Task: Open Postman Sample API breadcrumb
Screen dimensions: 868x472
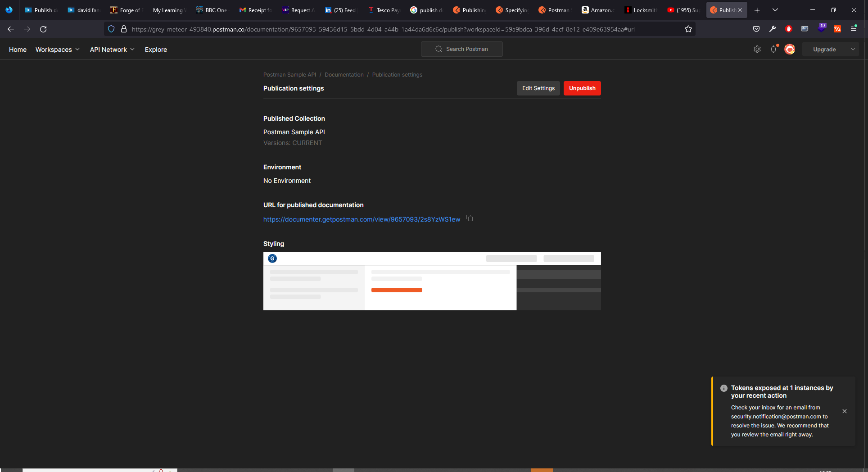Action: [289, 75]
